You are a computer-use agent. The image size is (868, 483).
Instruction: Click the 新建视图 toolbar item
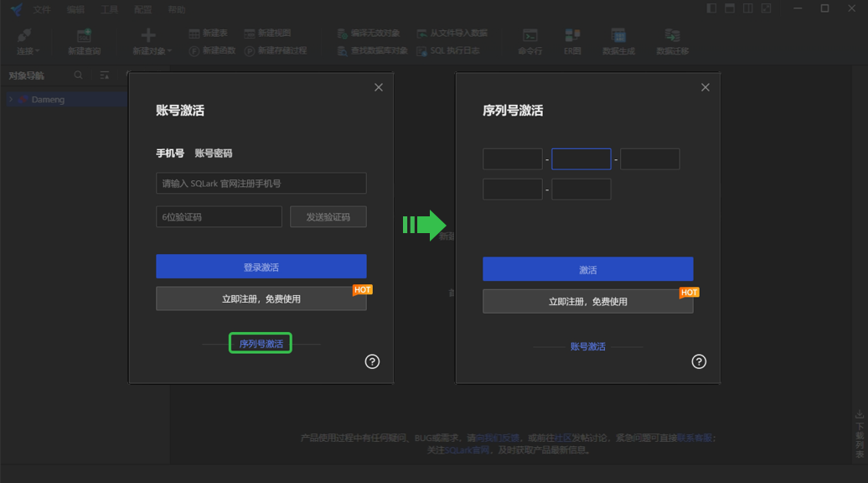(268, 34)
